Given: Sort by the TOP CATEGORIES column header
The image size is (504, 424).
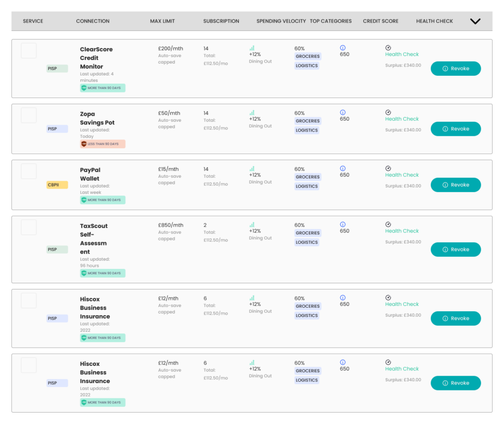Looking at the screenshot, I should (331, 21).
